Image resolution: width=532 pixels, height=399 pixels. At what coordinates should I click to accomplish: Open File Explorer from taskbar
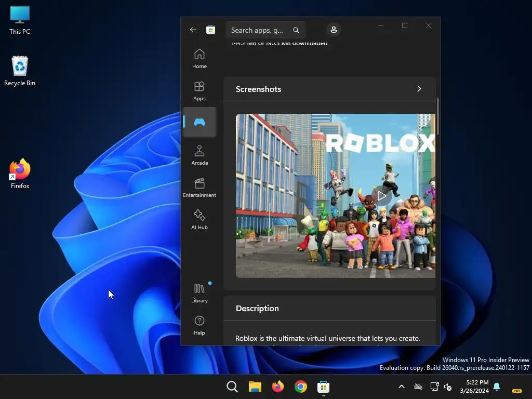coord(255,387)
